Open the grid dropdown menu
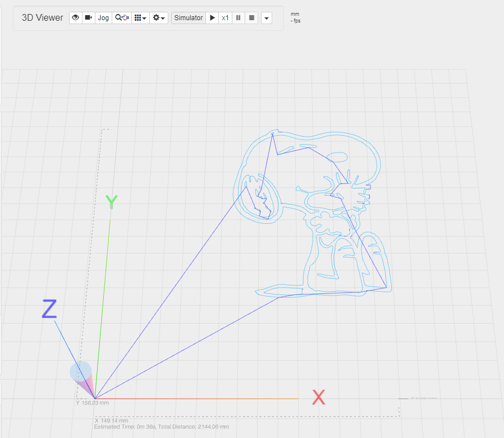Viewport: 504px width, 438px height. click(140, 17)
